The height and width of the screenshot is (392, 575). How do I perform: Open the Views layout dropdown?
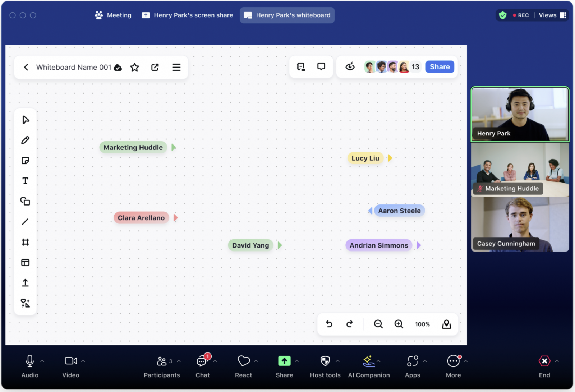552,15
